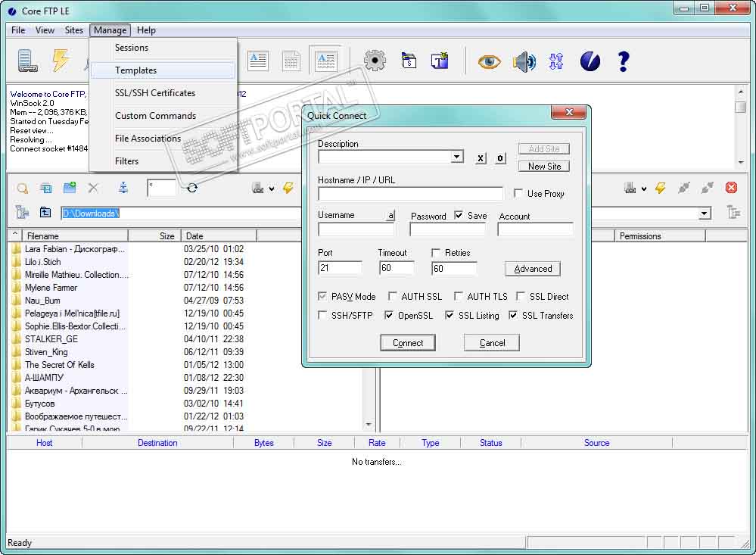The image size is (756, 555).
Task: Click Cancel in Quick Connect dialog
Action: [x=492, y=343]
